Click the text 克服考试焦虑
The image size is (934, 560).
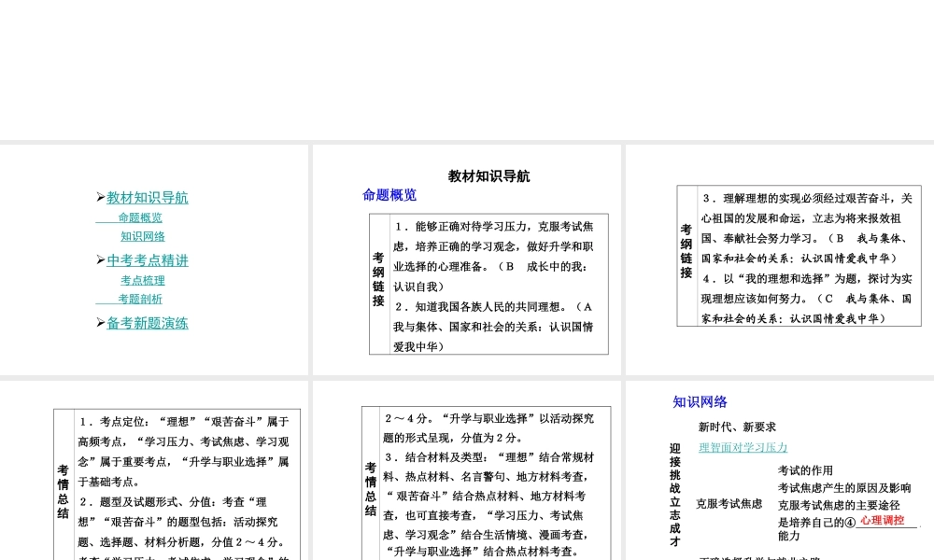[x=729, y=504]
